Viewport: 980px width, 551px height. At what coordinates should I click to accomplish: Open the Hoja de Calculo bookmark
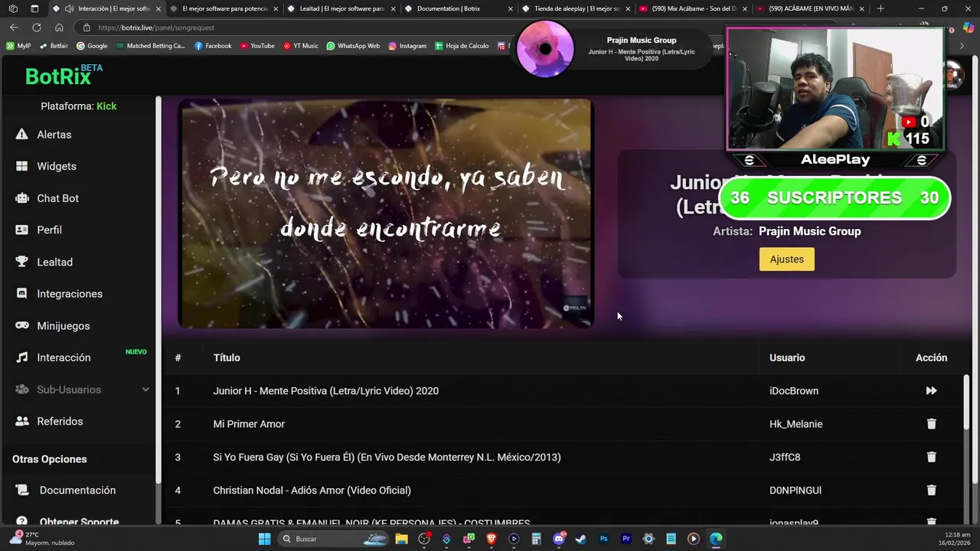tap(462, 46)
